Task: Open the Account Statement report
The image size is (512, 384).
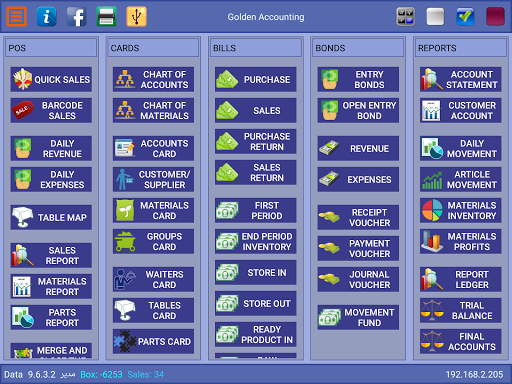Action: (x=460, y=79)
